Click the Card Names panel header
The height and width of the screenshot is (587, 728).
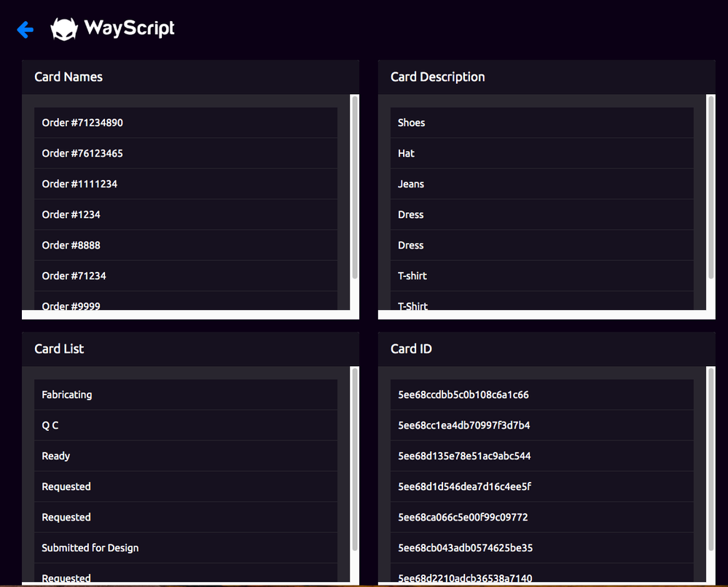tap(69, 77)
